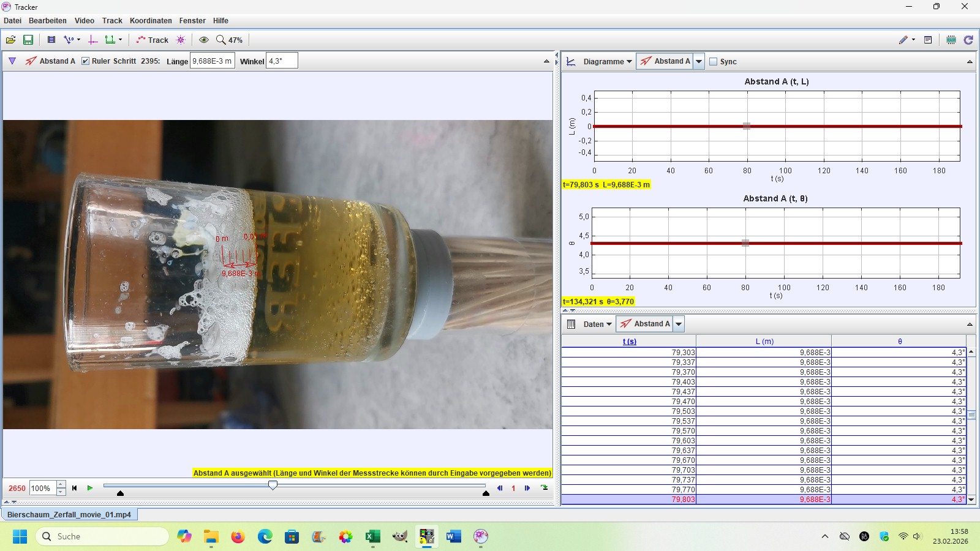The height and width of the screenshot is (551, 980).
Task: Toggle track visibility with the eye icon
Action: [x=204, y=40]
